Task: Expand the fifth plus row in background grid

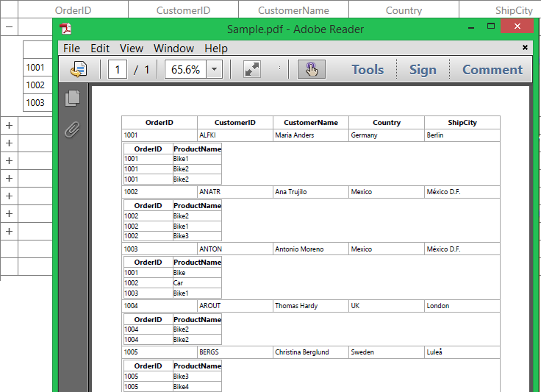Action: pyautogui.click(x=10, y=196)
